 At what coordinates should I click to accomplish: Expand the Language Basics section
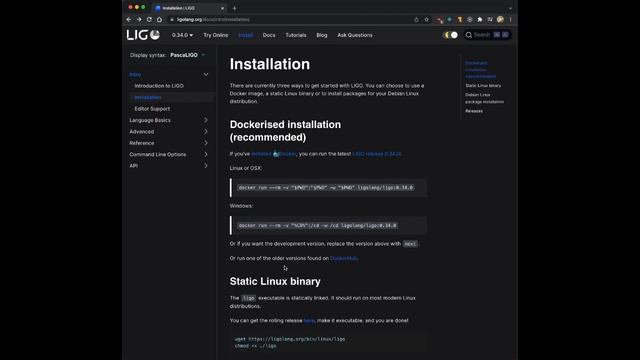pyautogui.click(x=206, y=120)
